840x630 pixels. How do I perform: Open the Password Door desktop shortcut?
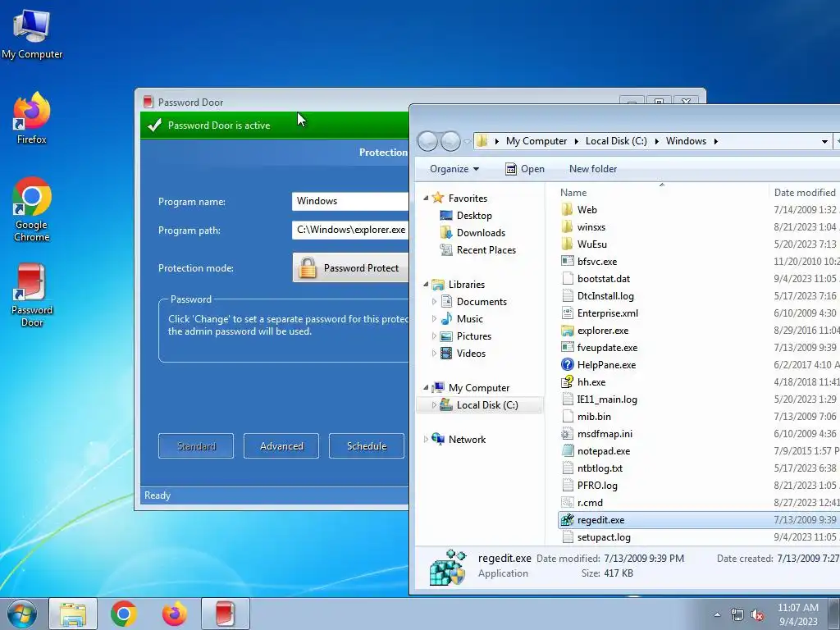32,294
